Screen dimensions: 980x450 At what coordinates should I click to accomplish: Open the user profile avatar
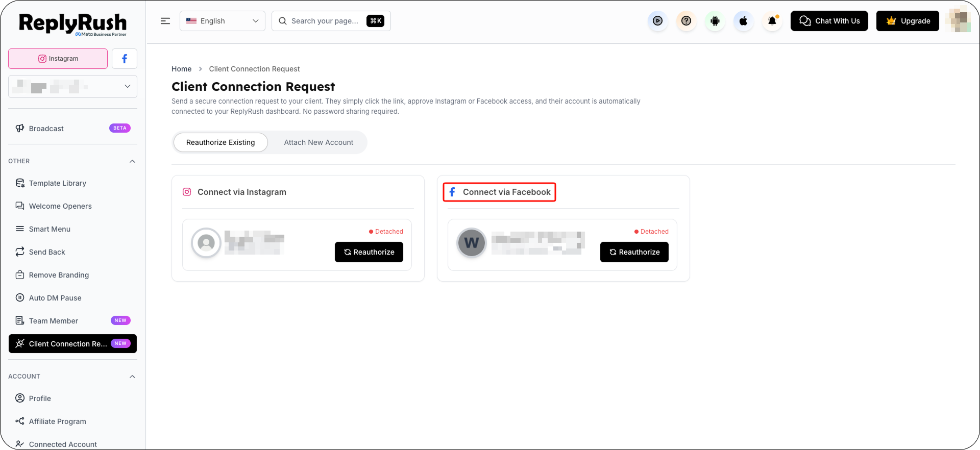[958, 21]
